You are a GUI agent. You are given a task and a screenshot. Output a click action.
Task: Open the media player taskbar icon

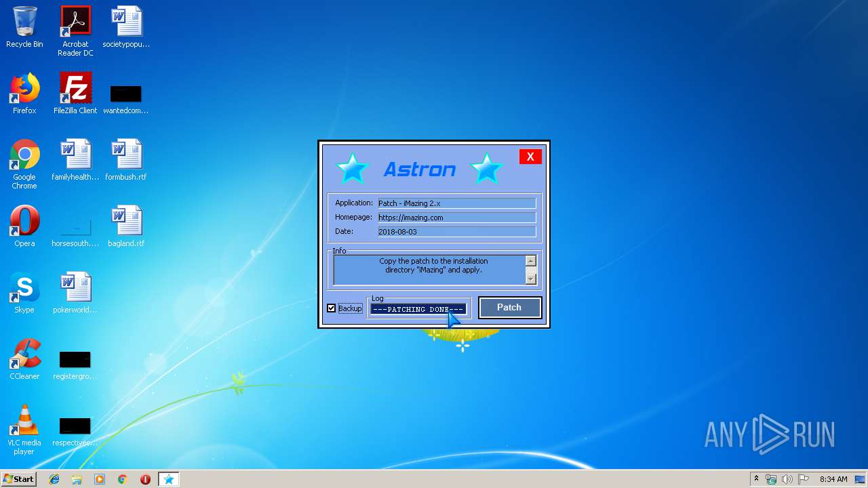(100, 479)
